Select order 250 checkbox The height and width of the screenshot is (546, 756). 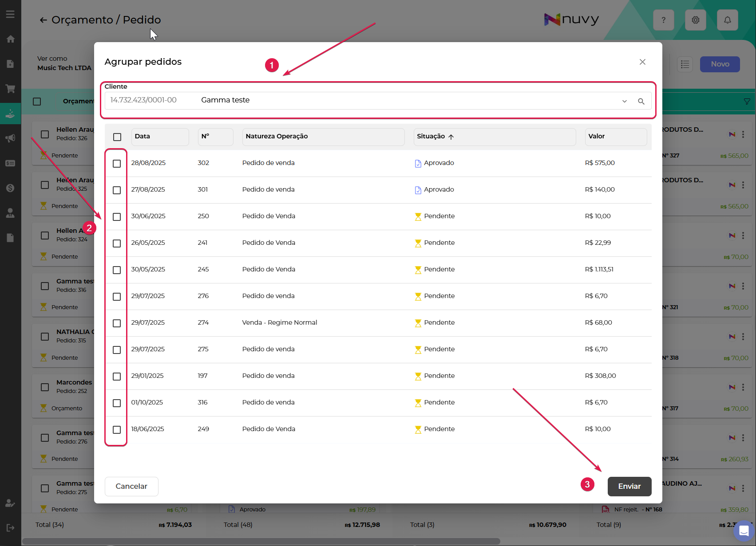117,217
